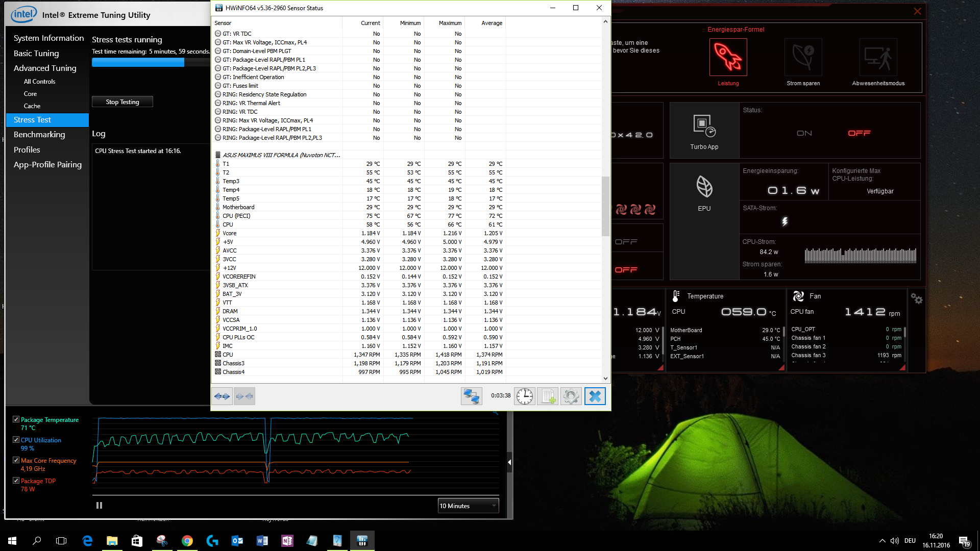The image size is (980, 551).
Task: Click the DEU input language indicator
Action: click(x=910, y=541)
